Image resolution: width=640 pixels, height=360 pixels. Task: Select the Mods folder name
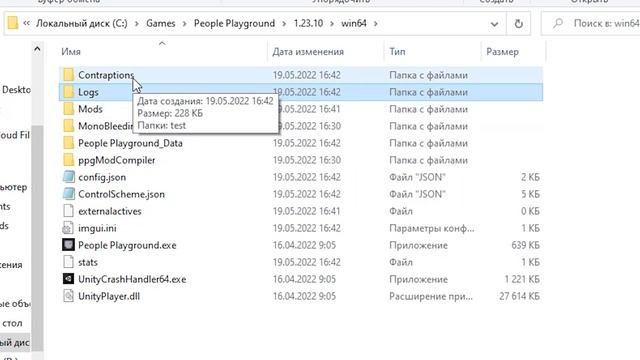point(90,109)
